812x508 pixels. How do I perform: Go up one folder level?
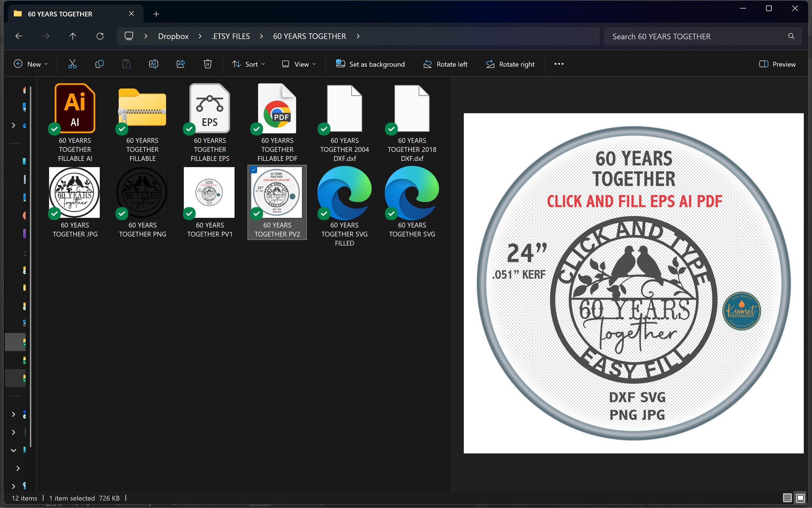coord(73,36)
